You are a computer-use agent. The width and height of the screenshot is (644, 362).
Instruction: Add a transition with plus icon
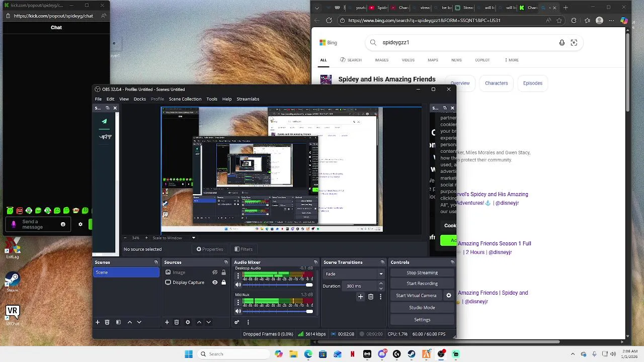(x=360, y=297)
